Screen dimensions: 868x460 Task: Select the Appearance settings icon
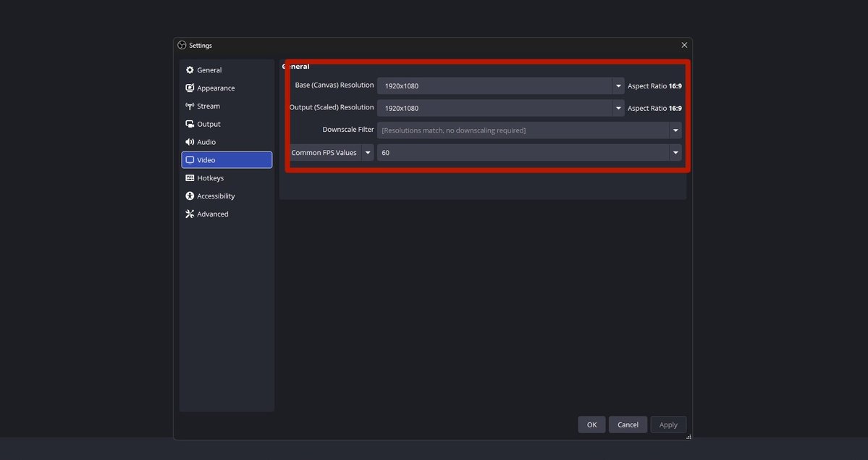click(x=190, y=88)
